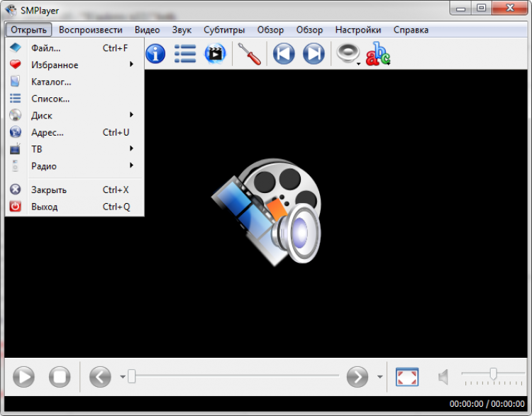Screen dimensions: 532x416
Task: Click the X icon beside Закрыть
Action: click(x=16, y=189)
